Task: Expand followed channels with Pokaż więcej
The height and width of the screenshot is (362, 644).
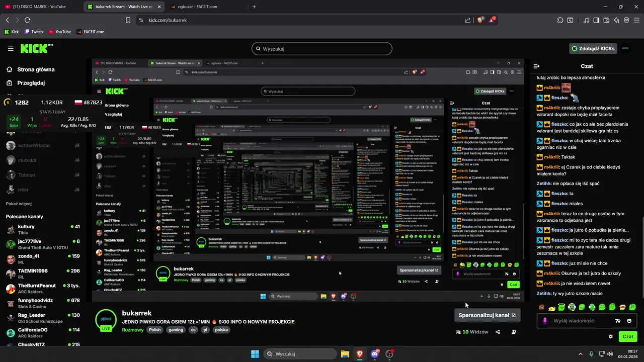Action: [x=19, y=204]
